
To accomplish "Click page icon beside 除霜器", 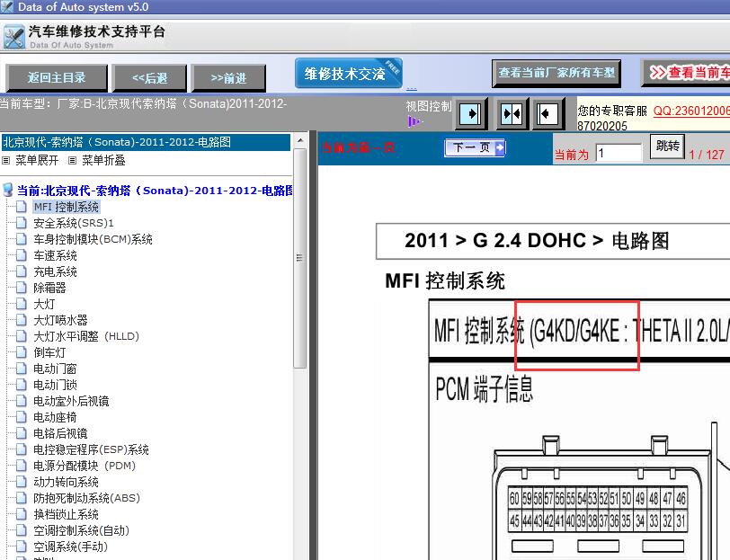I will [21, 288].
